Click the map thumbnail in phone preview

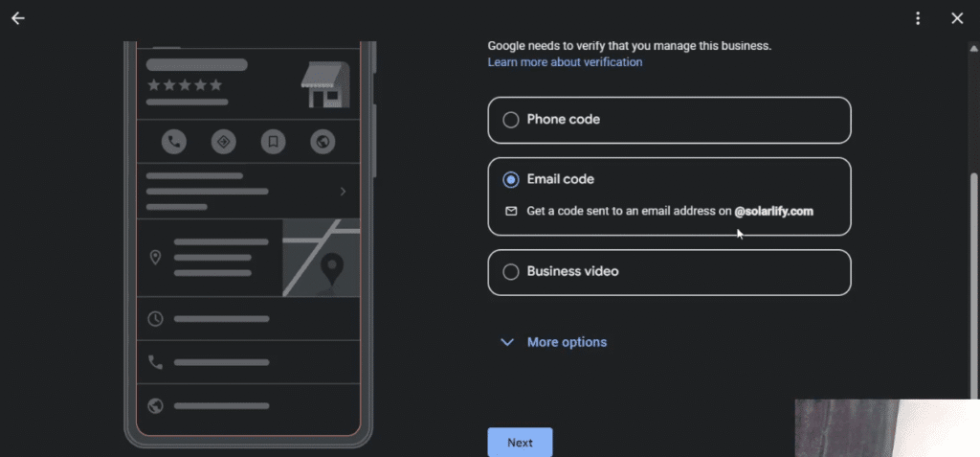coord(321,258)
